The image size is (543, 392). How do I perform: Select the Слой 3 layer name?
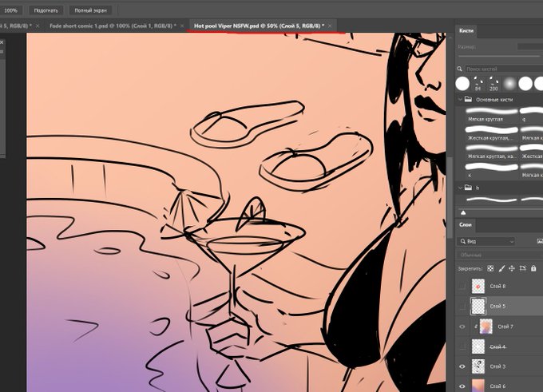497,366
